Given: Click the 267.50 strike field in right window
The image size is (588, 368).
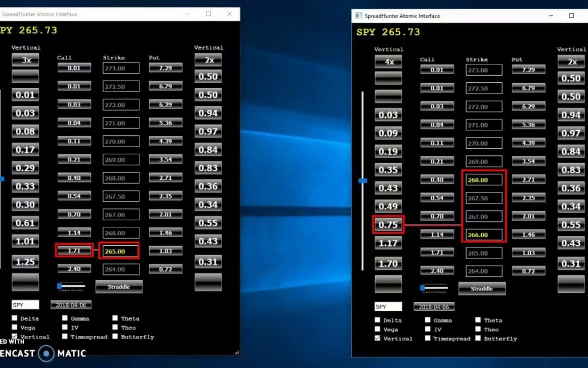Looking at the screenshot, I should [x=484, y=198].
